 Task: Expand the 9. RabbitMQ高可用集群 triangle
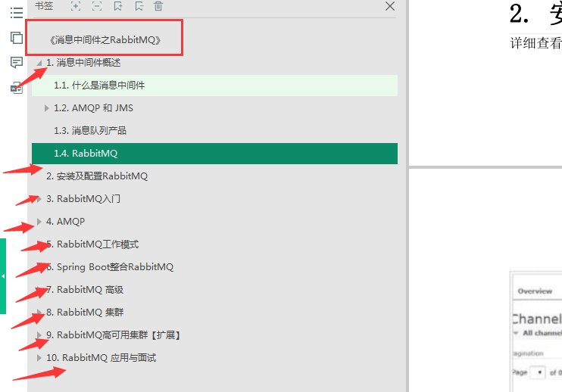click(x=39, y=335)
